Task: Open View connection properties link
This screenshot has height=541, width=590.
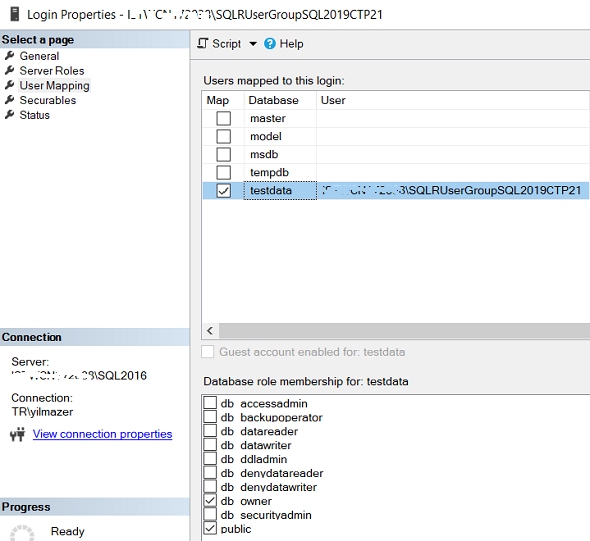Action: (102, 434)
